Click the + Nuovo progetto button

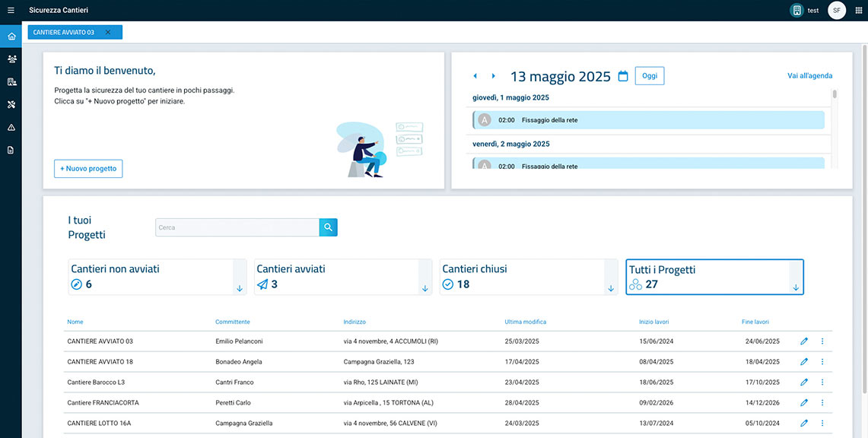coord(88,169)
